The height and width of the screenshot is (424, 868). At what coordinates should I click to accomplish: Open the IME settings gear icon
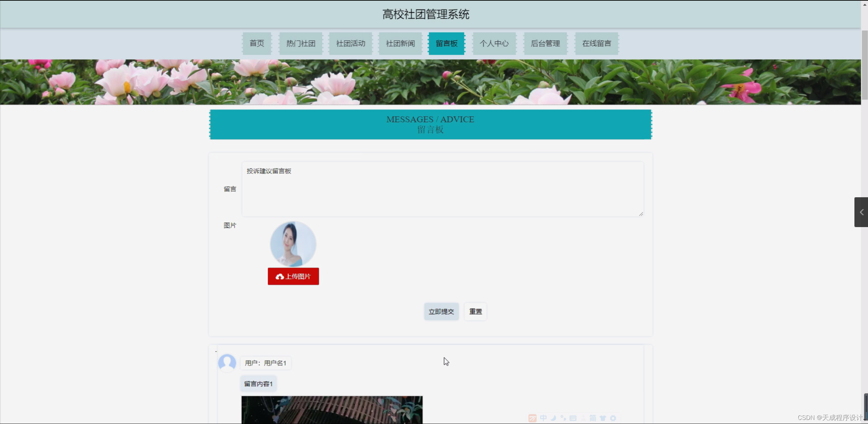coord(614,418)
